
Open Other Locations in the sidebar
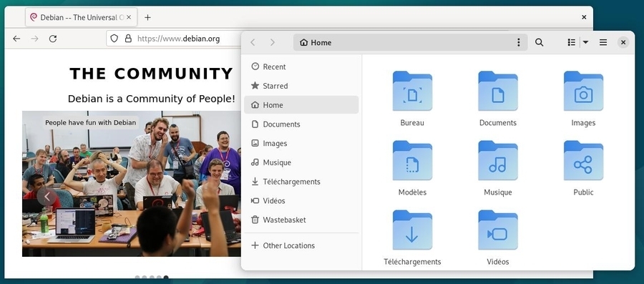click(301, 245)
